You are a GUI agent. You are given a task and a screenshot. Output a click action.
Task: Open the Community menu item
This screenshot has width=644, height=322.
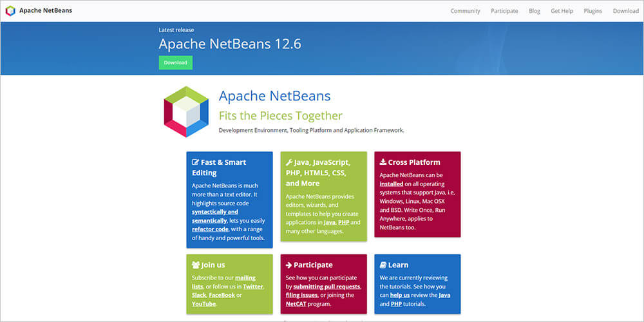coord(465,11)
